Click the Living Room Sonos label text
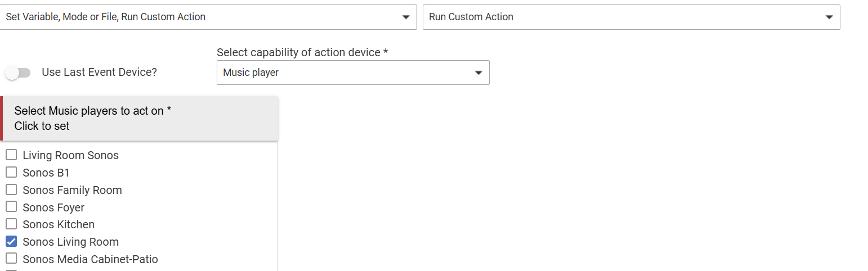 [x=70, y=155]
